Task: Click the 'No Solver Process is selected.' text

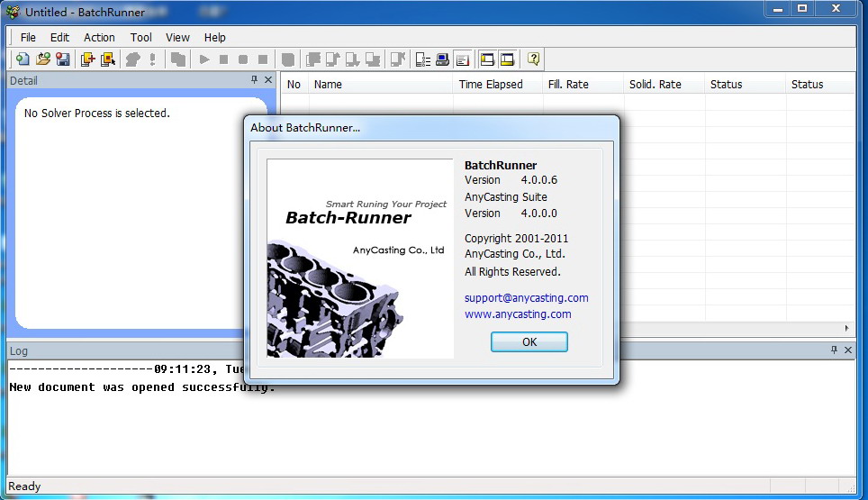Action: click(97, 113)
